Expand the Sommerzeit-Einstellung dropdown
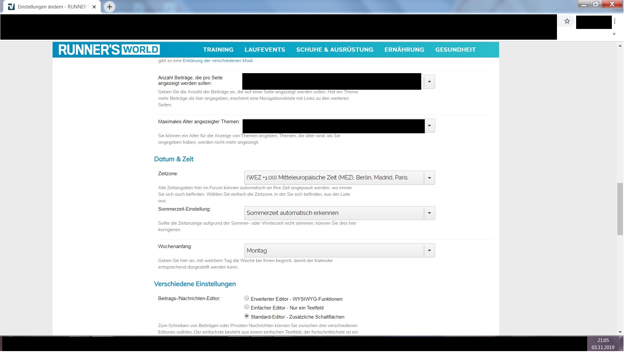The image size is (644, 355). tap(339, 213)
